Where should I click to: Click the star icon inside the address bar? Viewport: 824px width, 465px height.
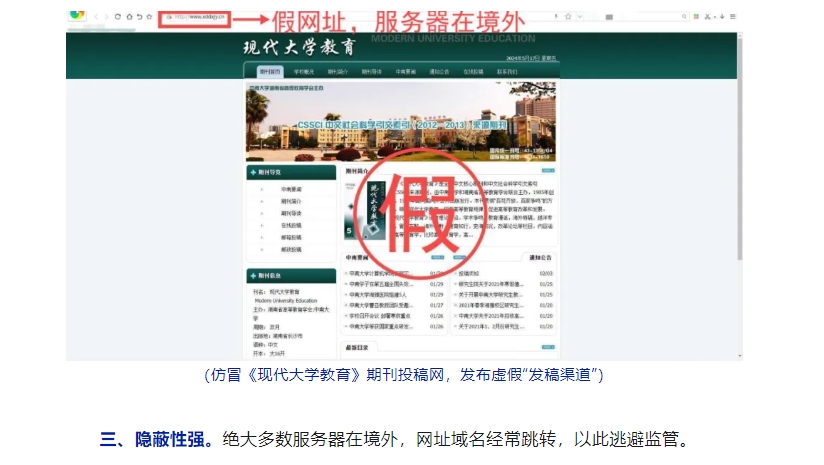tap(568, 17)
